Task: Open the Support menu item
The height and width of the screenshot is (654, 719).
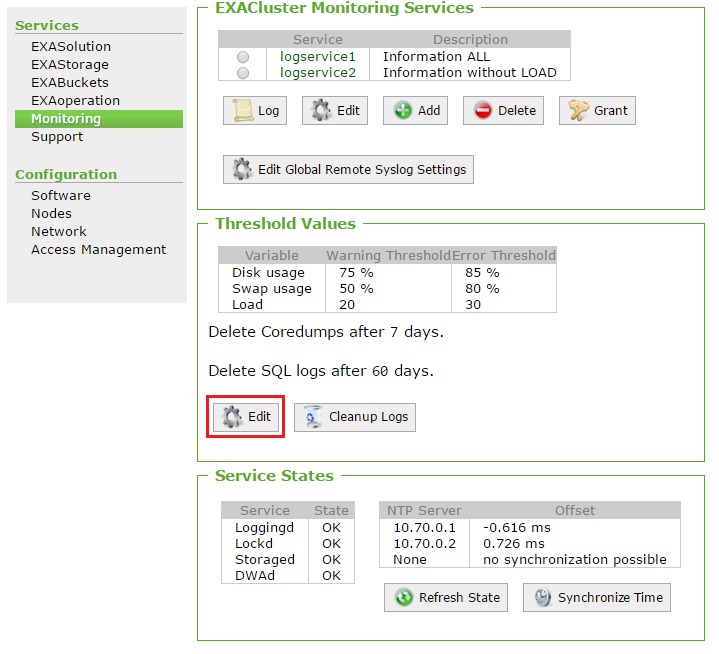Action: pos(57,137)
